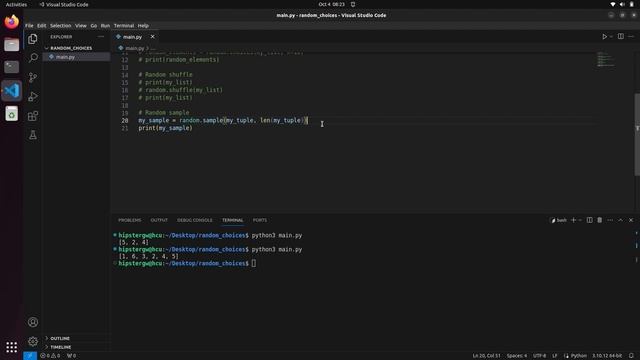Open the Testing flask view
The width and height of the screenshot is (640, 360).
point(33,135)
